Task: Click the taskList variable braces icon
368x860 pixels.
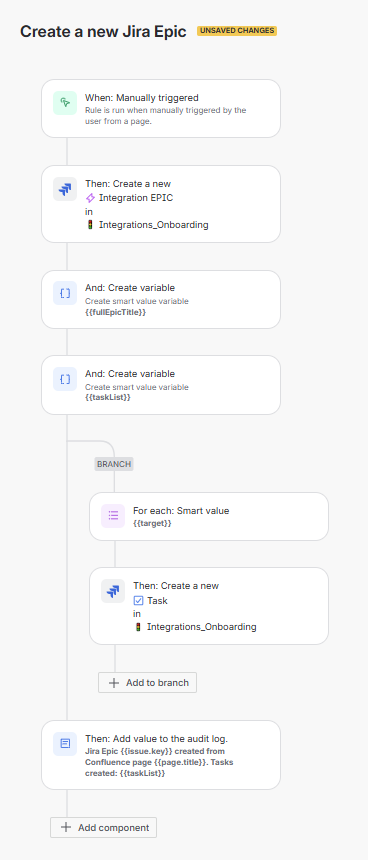Action: point(65,379)
